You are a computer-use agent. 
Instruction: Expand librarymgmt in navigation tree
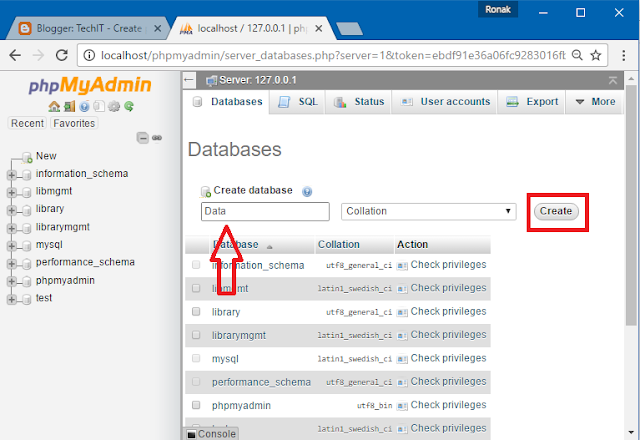coord(11,229)
